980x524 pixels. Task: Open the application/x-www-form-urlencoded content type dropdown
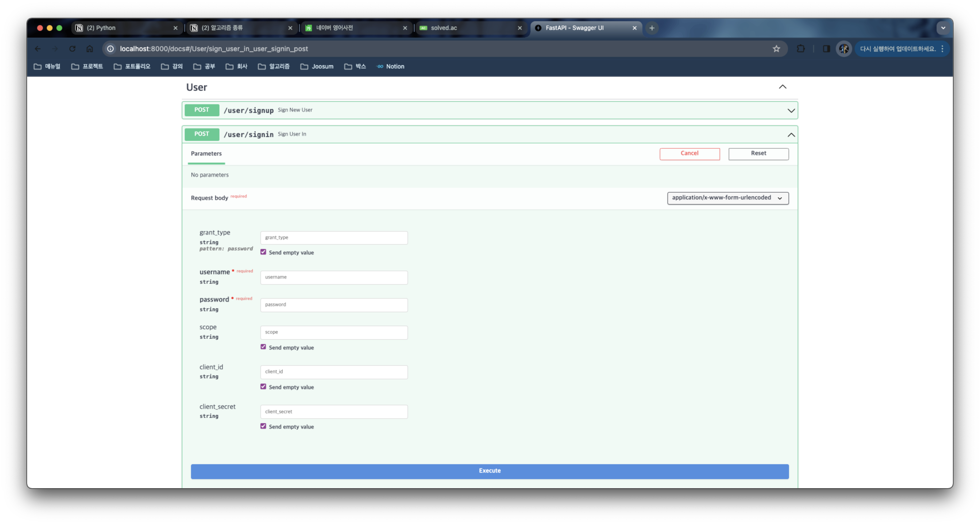[727, 198]
